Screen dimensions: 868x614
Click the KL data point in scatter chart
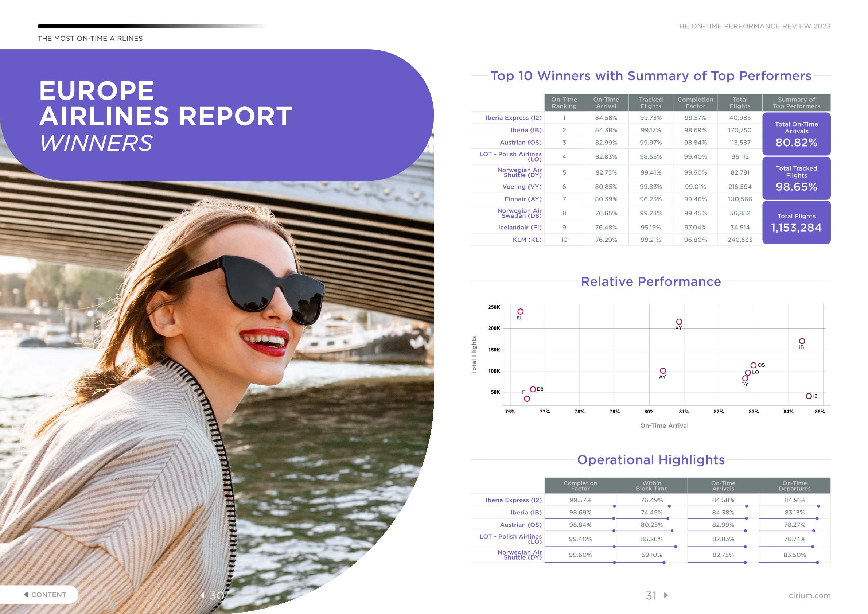[x=521, y=311]
